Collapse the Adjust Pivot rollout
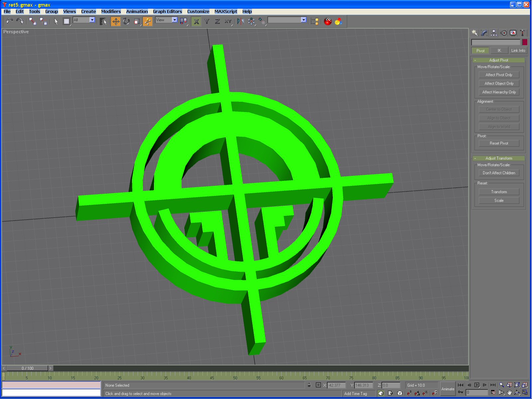This screenshot has width=532, height=399. coord(498,60)
